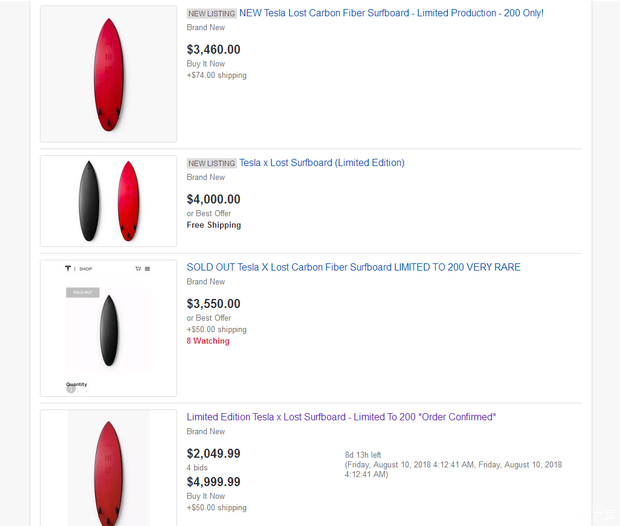Viewport: 620px width, 526px height.
Task: Open red surfboard thumbnail of first listing
Action: pyautogui.click(x=108, y=74)
